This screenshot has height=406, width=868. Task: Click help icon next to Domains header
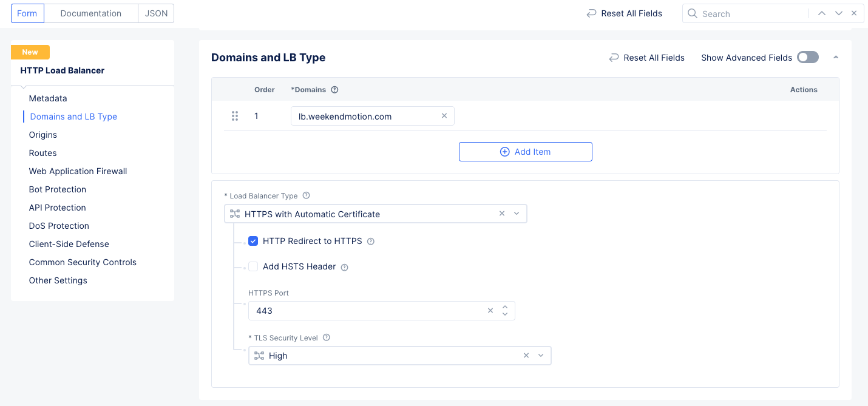(334, 90)
